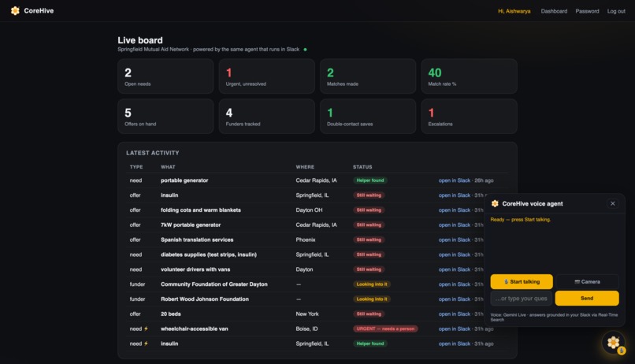This screenshot has height=364, width=635.
Task: Open 7kW portable generator in Slack
Action: (455, 225)
